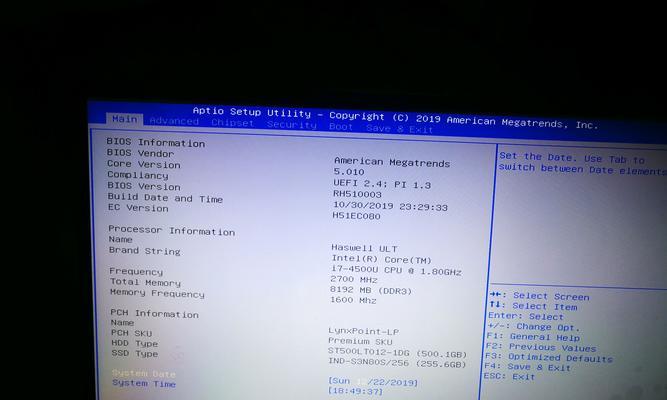Viewport: 667px width, 400px height.
Task: Click the Build Date and Time label
Action: pyautogui.click(x=165, y=198)
